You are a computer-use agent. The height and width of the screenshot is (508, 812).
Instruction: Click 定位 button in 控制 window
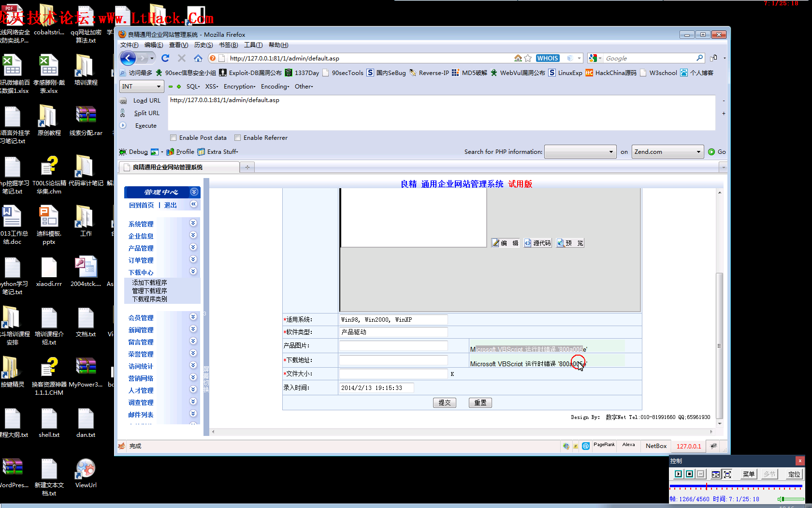pos(794,474)
